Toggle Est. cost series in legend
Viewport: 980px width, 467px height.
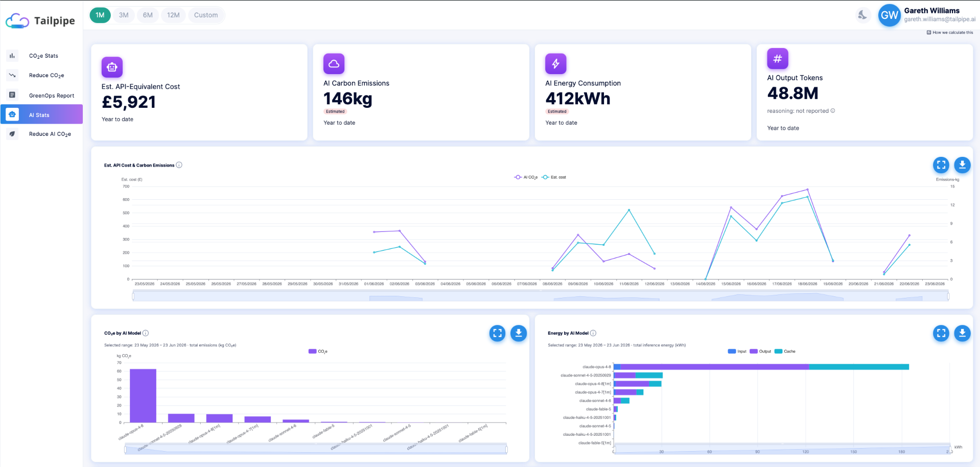554,177
